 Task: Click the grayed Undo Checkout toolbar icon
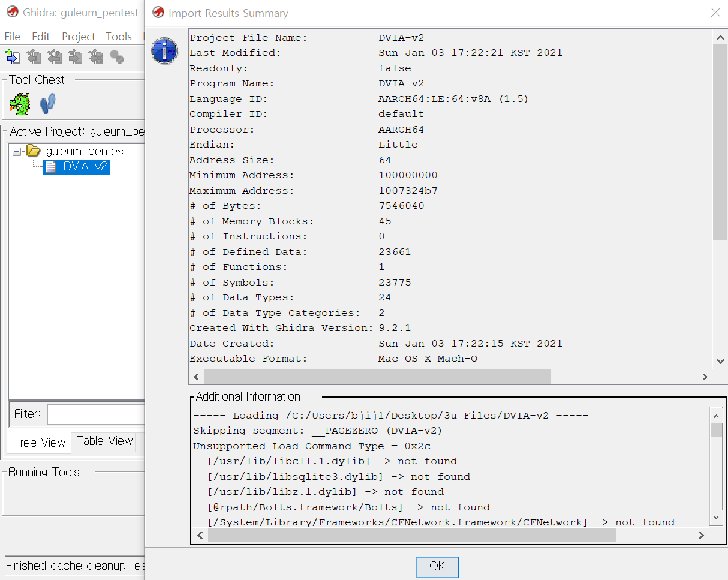point(96,56)
